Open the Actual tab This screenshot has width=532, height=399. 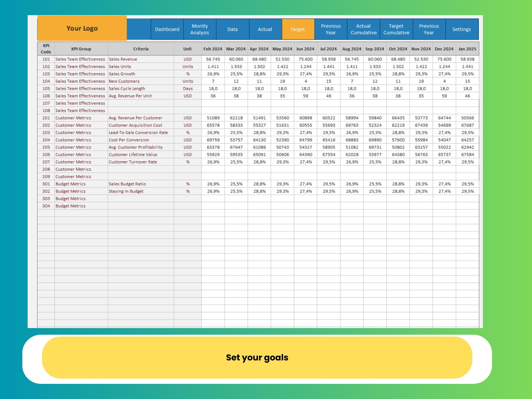click(265, 29)
